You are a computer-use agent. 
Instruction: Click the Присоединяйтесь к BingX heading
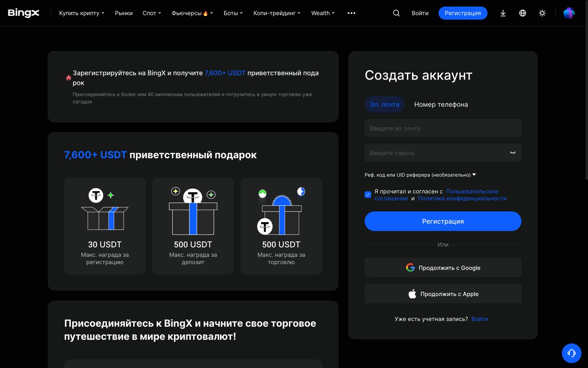tap(190, 330)
